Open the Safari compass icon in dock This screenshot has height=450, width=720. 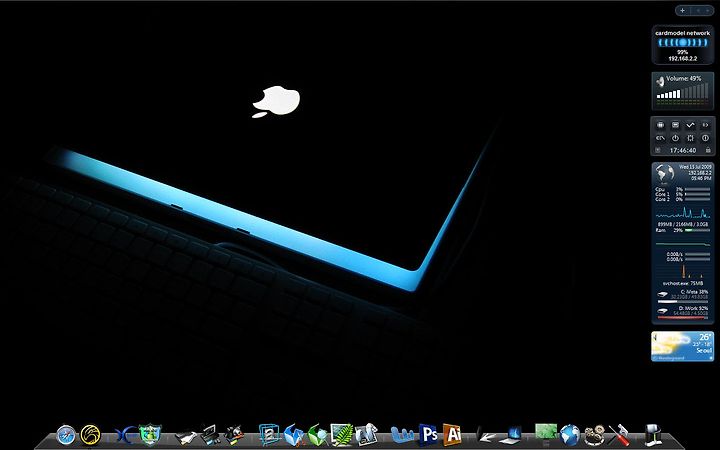tap(66, 434)
